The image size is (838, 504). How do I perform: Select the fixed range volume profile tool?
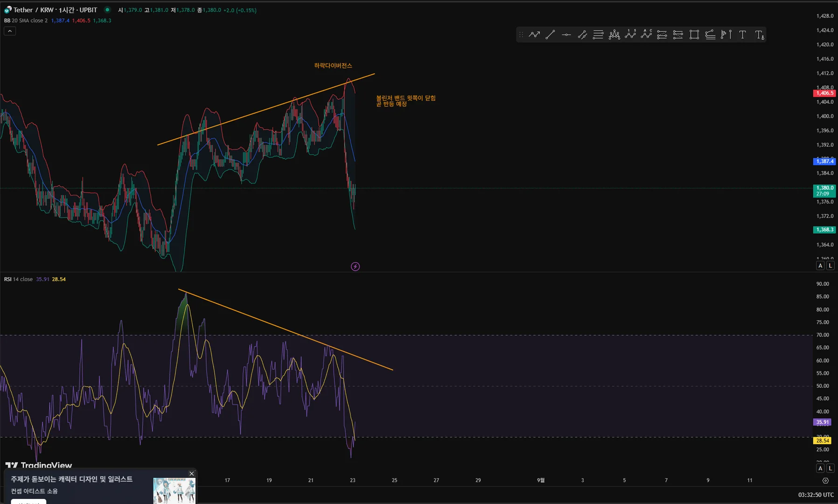tap(726, 35)
